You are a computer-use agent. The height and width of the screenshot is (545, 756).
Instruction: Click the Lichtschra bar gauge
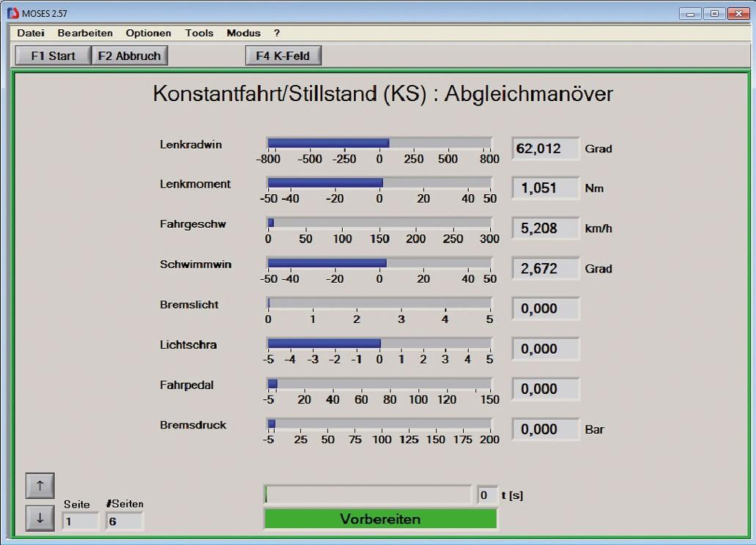pos(379,343)
